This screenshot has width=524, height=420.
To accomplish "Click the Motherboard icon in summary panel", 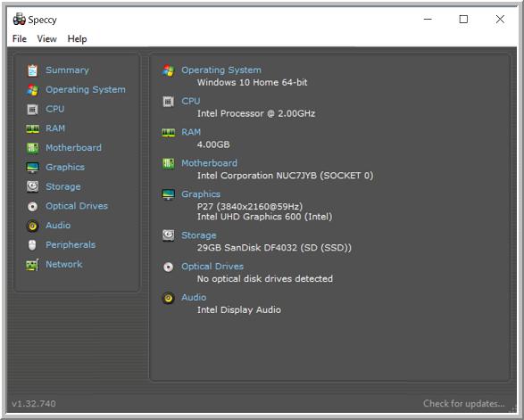I will (168, 163).
